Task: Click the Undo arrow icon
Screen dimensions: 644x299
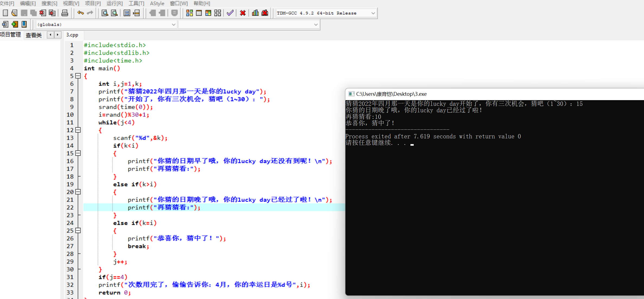Action: pyautogui.click(x=80, y=13)
